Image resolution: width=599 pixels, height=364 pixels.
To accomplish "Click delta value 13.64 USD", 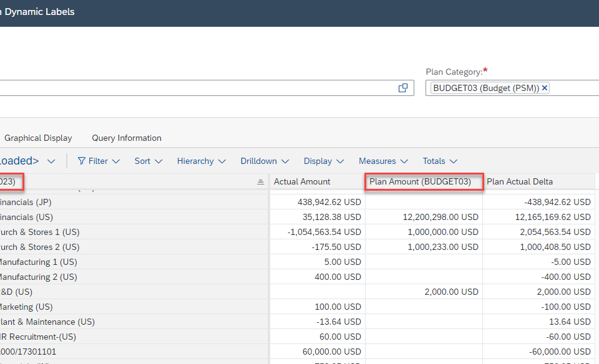I will 570,322.
